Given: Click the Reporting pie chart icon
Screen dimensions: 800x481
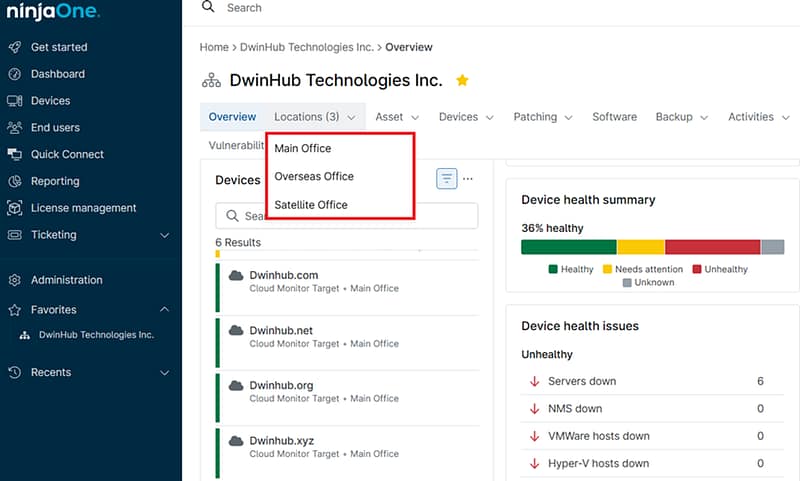Looking at the screenshot, I should tap(15, 181).
